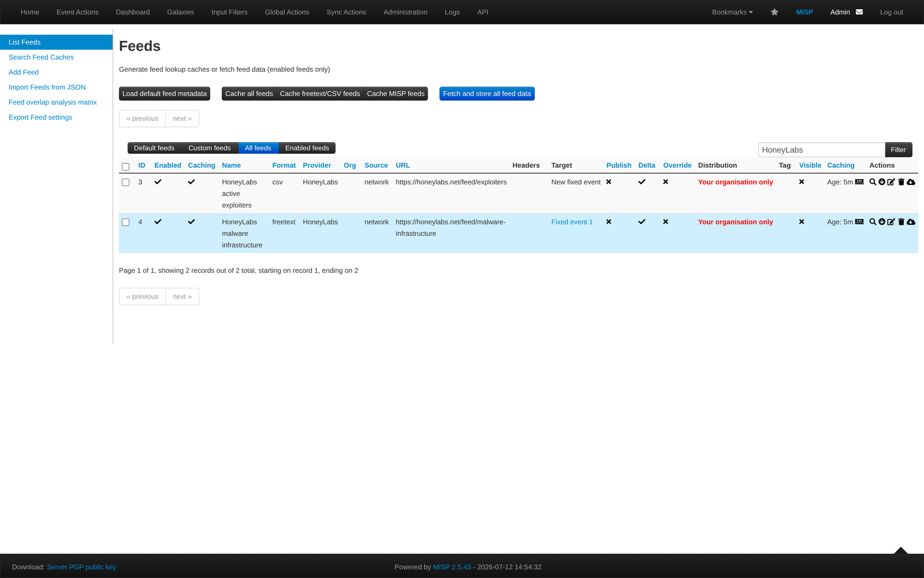Open Feed overlap analysis matrix
The image size is (924, 578).
(53, 102)
